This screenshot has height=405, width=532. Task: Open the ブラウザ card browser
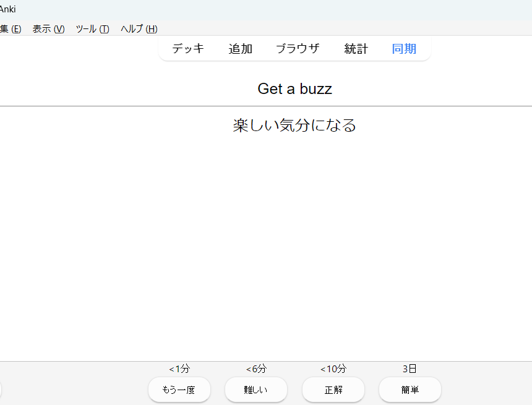pos(298,48)
